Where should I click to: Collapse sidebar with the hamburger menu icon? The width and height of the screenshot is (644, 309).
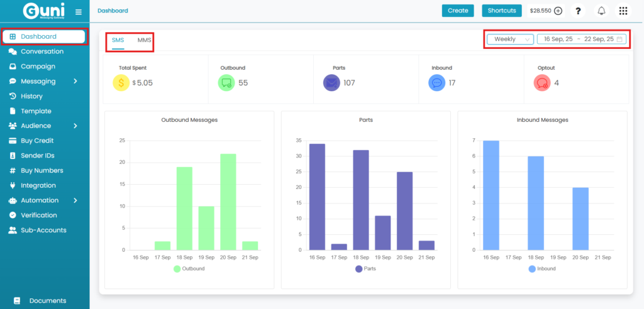click(x=78, y=12)
